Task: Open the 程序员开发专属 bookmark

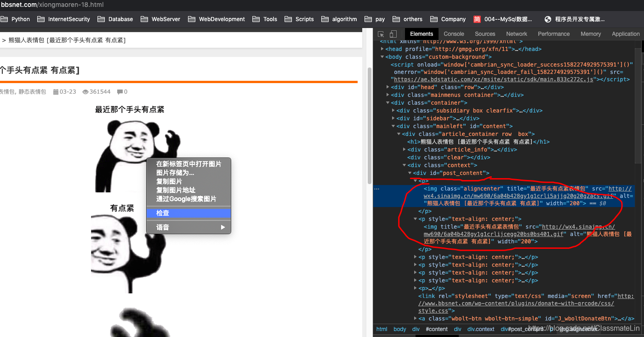Action: point(575,19)
